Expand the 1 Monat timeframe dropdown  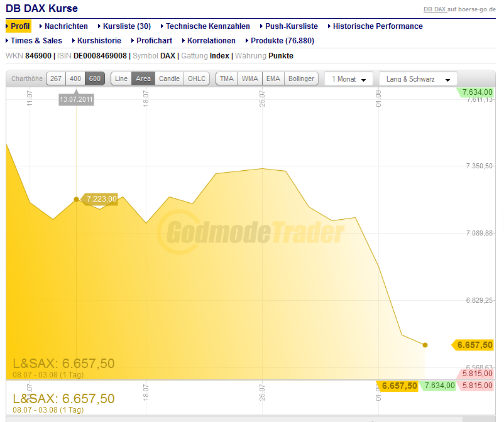(x=349, y=79)
